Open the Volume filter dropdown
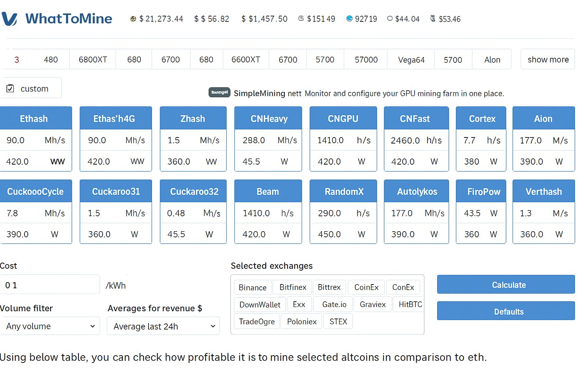588x392 pixels. pos(50,326)
